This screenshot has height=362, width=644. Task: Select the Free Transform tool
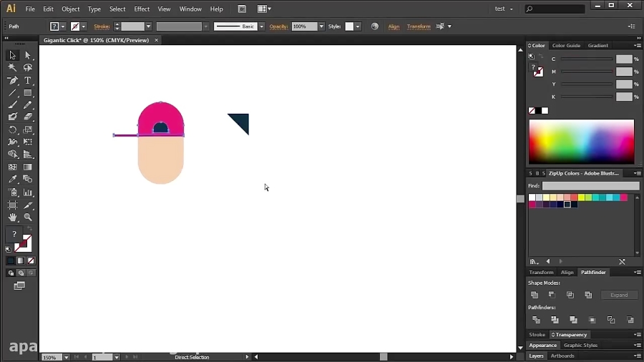(x=27, y=142)
